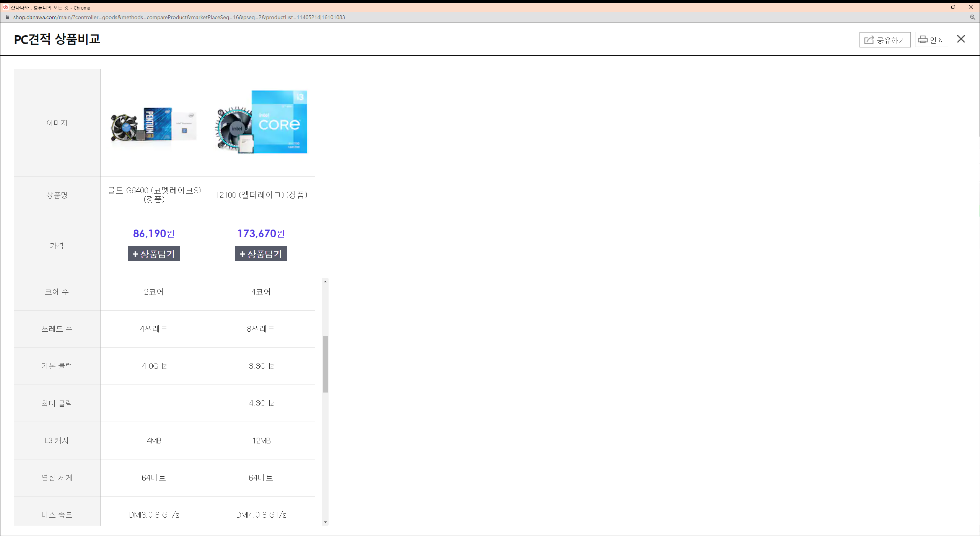Click the PC견적 상품비교 heading
980x536 pixels.
pyautogui.click(x=57, y=39)
